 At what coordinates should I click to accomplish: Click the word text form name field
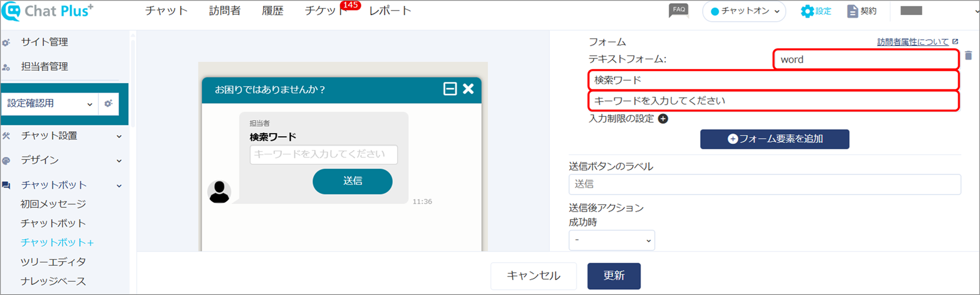tap(866, 59)
